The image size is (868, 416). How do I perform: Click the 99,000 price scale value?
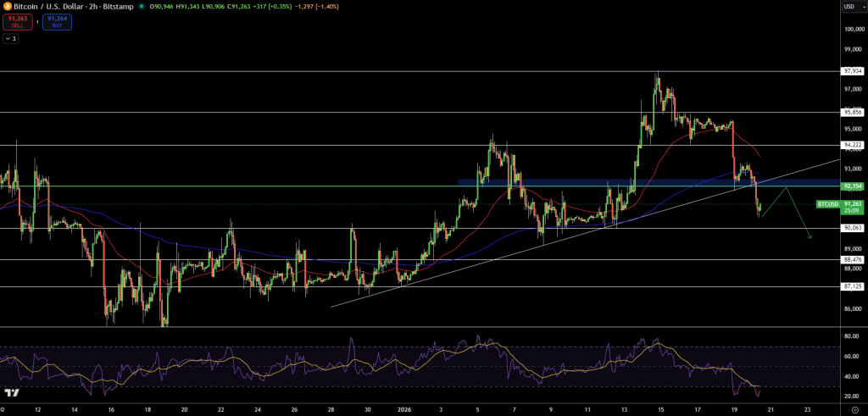(854, 49)
